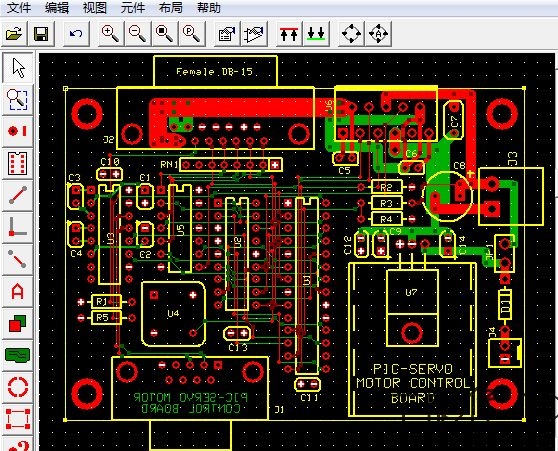Select the copper fill plane tool

coord(18,355)
